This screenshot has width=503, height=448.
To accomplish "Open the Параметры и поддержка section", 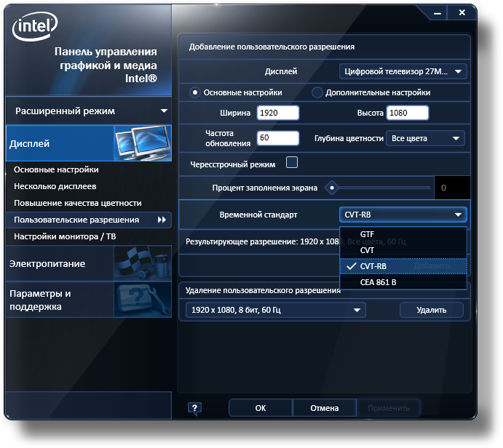I will click(x=89, y=300).
